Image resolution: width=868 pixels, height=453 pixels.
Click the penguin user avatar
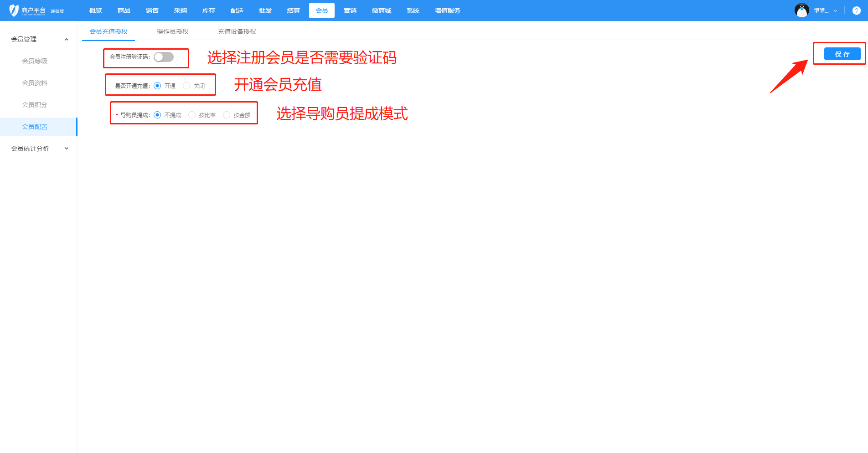[801, 10]
